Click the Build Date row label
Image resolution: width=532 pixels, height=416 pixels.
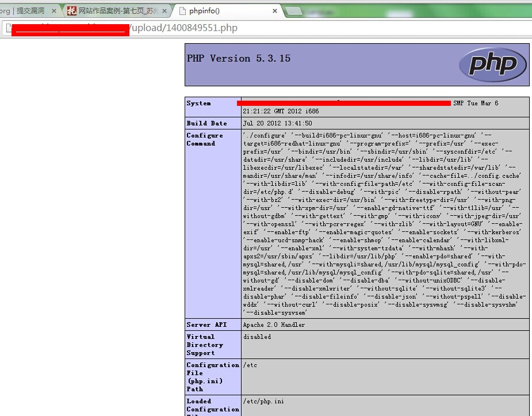(x=206, y=123)
